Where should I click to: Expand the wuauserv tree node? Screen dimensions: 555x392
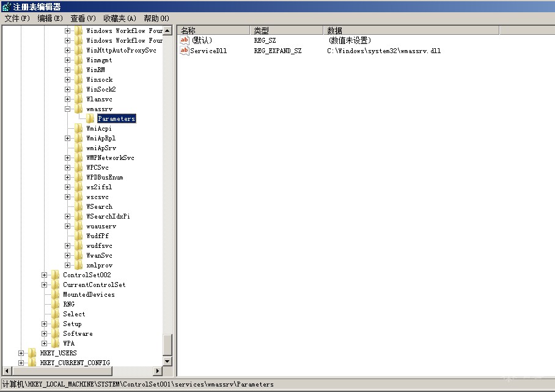67,226
